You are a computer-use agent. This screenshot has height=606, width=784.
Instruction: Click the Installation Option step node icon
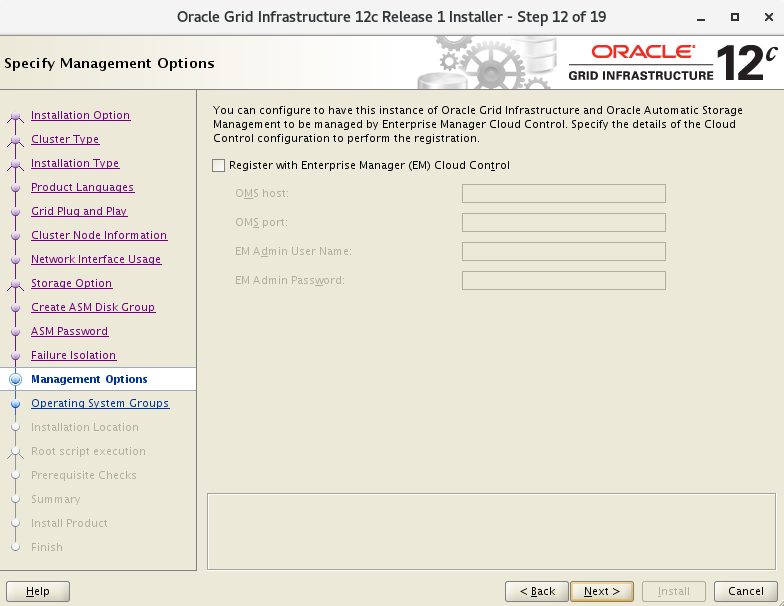click(x=16, y=116)
